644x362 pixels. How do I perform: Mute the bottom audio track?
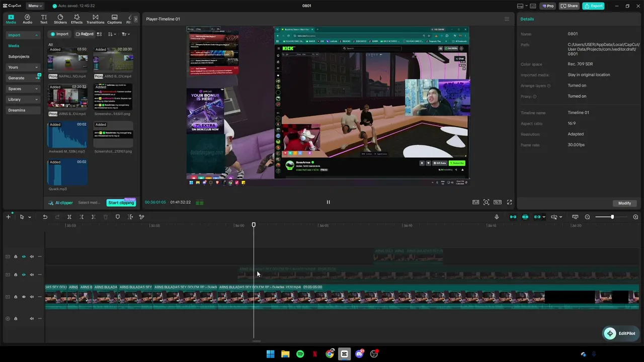point(32,318)
